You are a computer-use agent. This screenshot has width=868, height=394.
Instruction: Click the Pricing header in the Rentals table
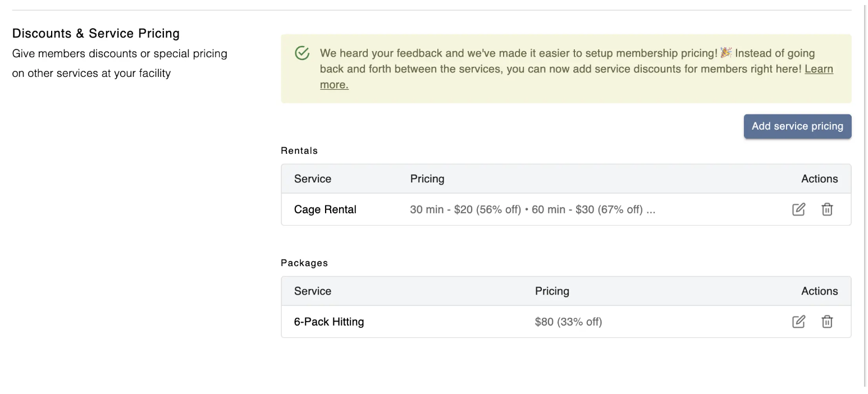click(x=427, y=178)
